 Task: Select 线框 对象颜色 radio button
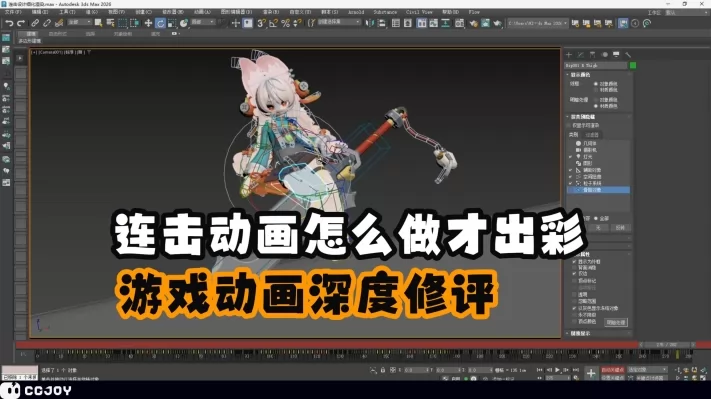pyautogui.click(x=596, y=84)
